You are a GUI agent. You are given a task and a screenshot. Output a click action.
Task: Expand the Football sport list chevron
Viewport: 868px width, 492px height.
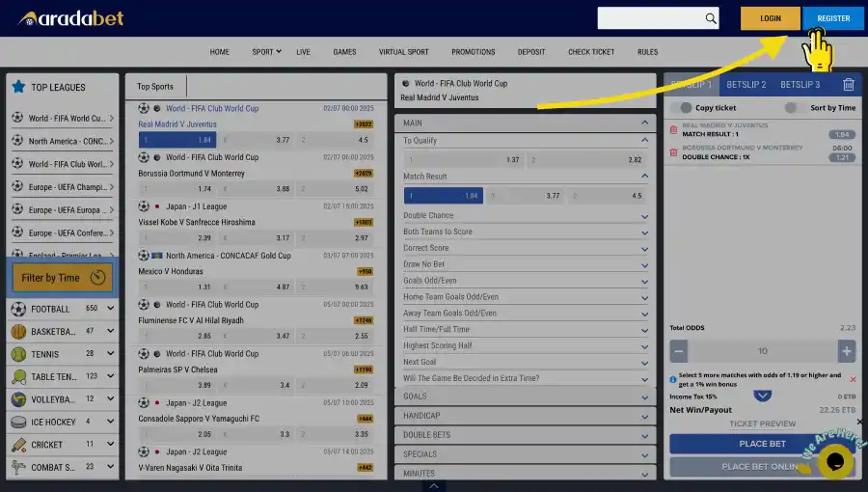(x=111, y=309)
